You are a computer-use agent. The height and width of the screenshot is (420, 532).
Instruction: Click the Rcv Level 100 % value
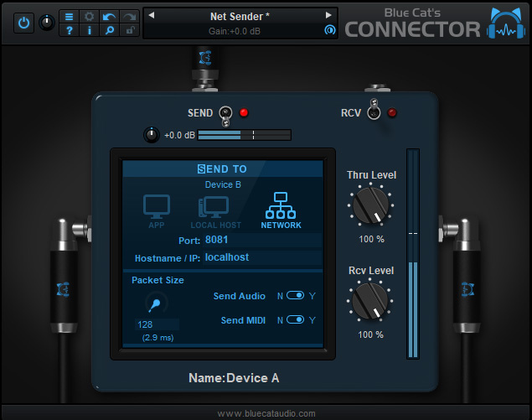(371, 334)
